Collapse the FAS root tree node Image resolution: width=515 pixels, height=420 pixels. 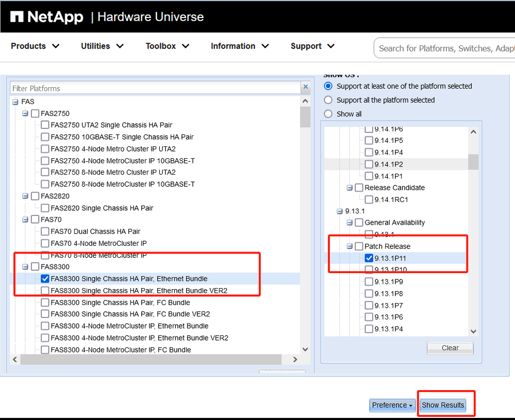click(15, 102)
